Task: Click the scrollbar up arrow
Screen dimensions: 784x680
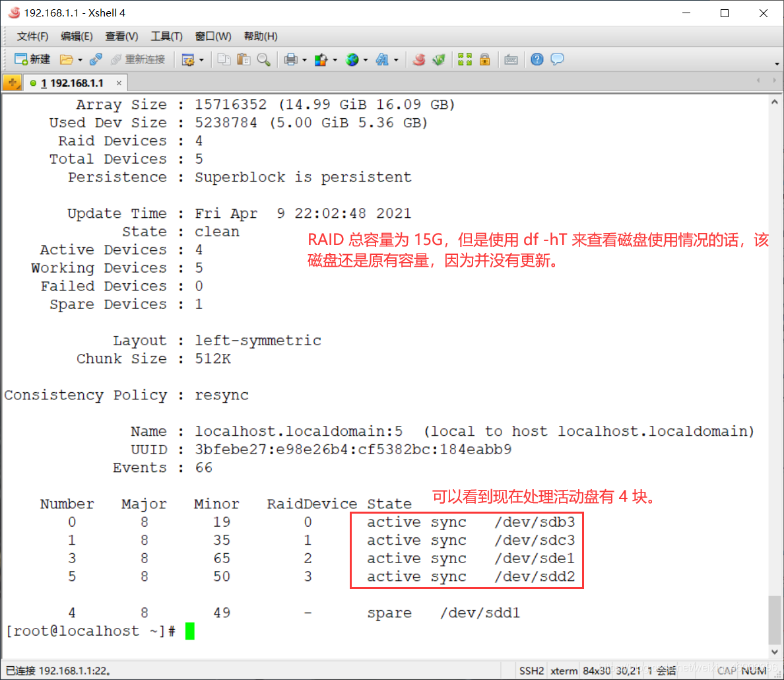Action: (775, 102)
